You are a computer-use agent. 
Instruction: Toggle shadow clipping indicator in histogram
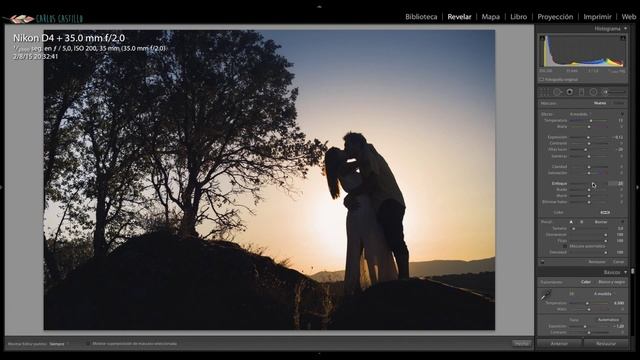(x=542, y=38)
